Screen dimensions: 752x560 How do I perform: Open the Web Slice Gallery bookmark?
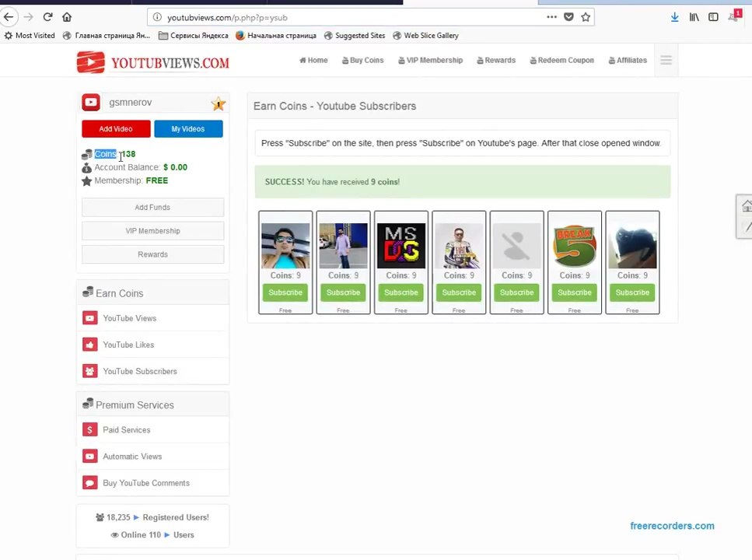pyautogui.click(x=426, y=36)
